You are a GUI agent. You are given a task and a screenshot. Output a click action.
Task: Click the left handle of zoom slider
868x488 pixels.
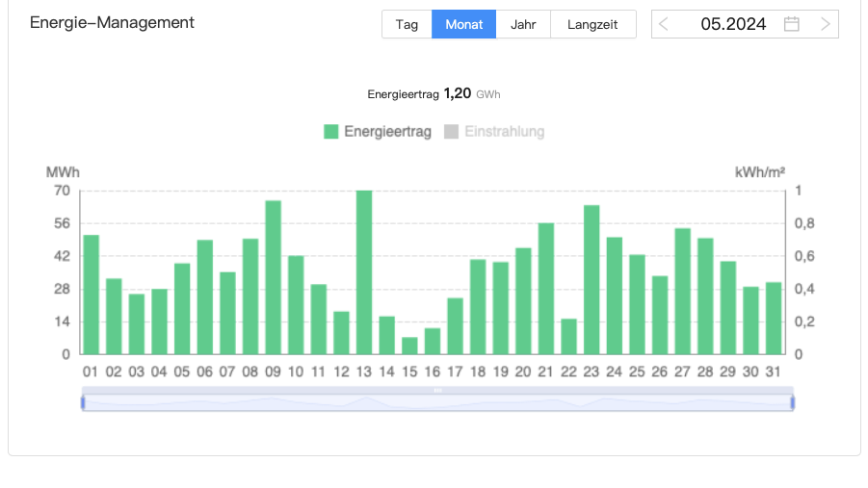tap(83, 402)
